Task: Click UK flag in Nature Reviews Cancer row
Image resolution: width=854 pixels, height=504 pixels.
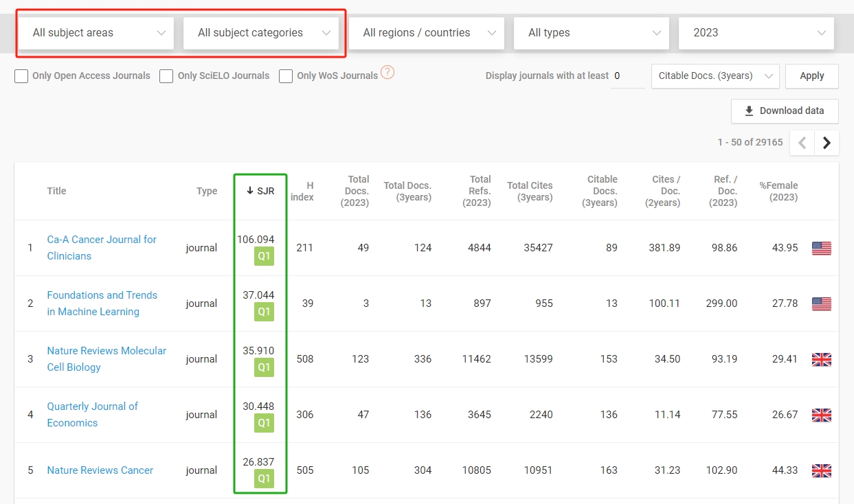Action: coord(821,470)
